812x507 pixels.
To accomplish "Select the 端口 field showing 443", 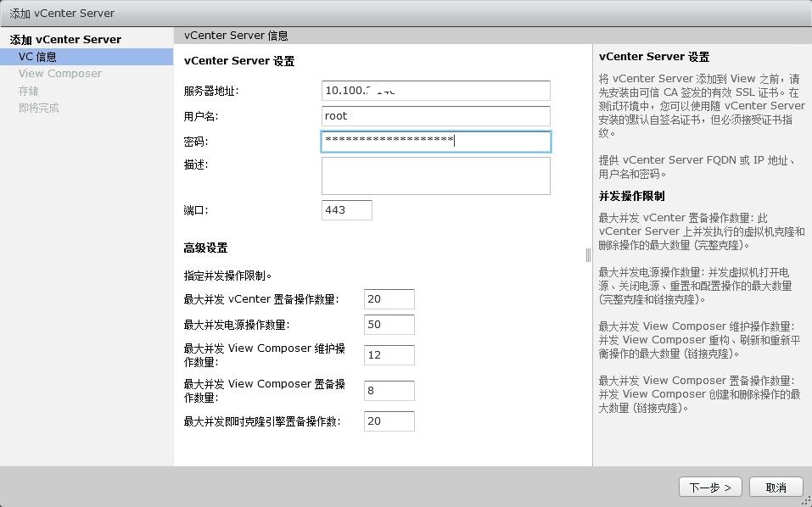I will 346,209.
